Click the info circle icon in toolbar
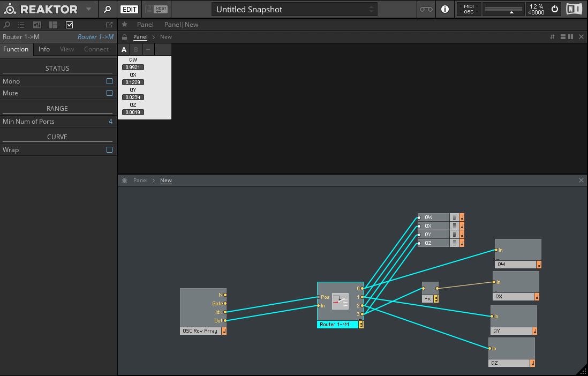Image resolution: width=588 pixels, height=376 pixels. click(445, 9)
